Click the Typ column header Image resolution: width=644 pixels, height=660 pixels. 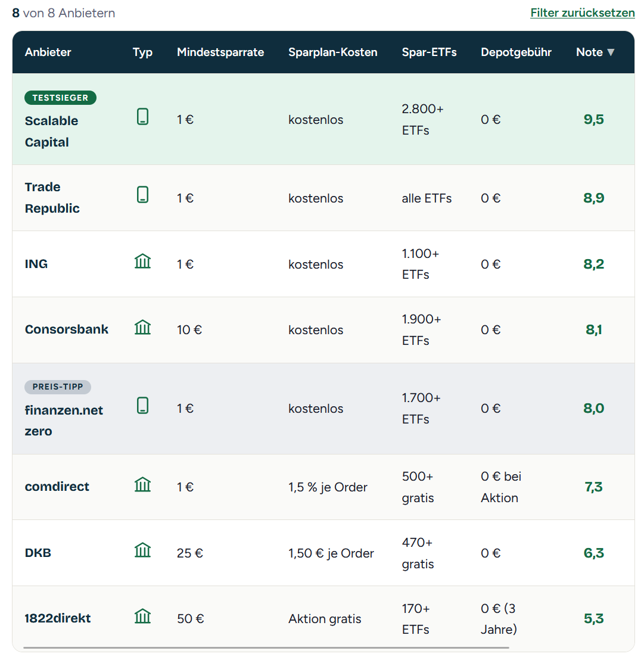point(143,52)
